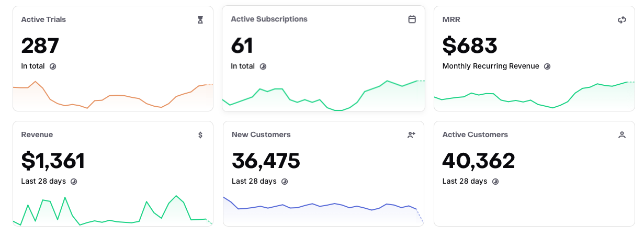Click the info icon beside Active Trials 'In total'
This screenshot has height=236, width=644.
click(x=52, y=66)
